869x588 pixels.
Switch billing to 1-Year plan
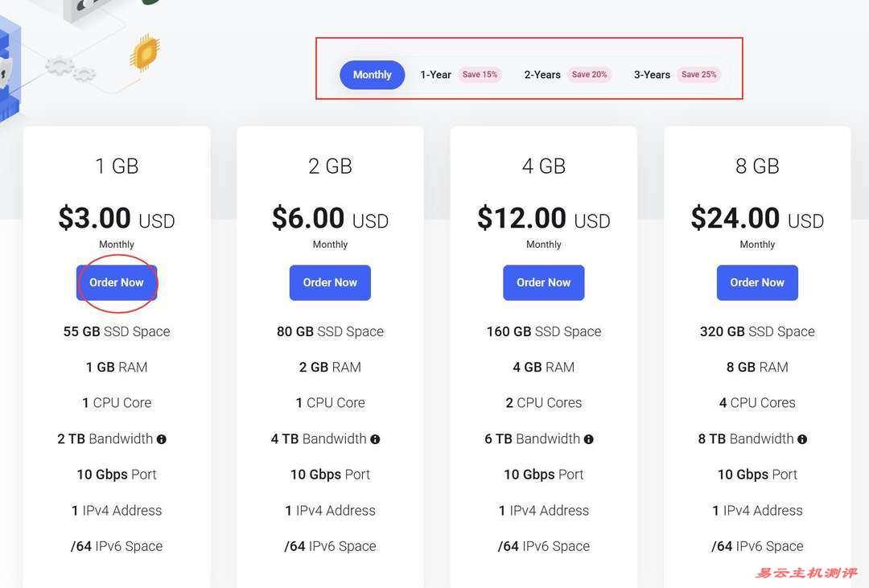click(435, 75)
